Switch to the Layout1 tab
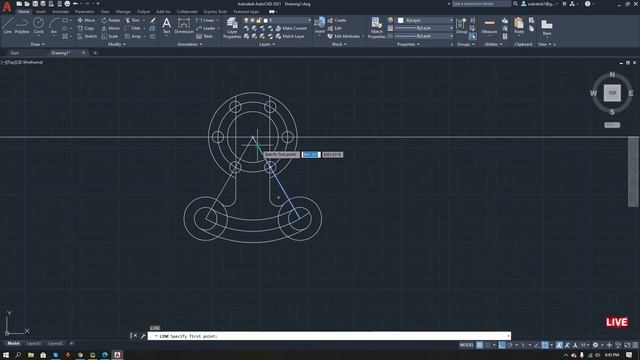Image resolution: width=640 pixels, height=360 pixels. [34, 343]
